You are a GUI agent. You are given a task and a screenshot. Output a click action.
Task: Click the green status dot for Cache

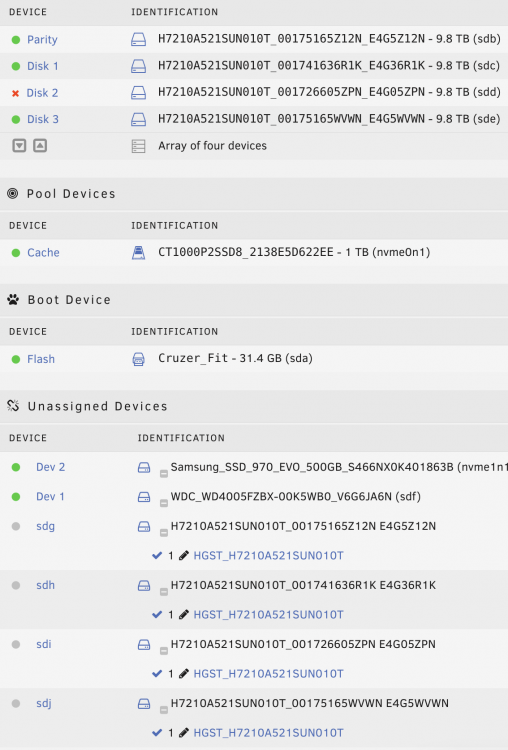click(x=16, y=253)
